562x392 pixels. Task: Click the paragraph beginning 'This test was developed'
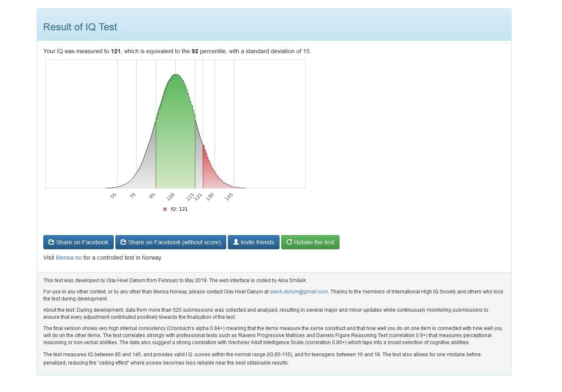(175, 280)
